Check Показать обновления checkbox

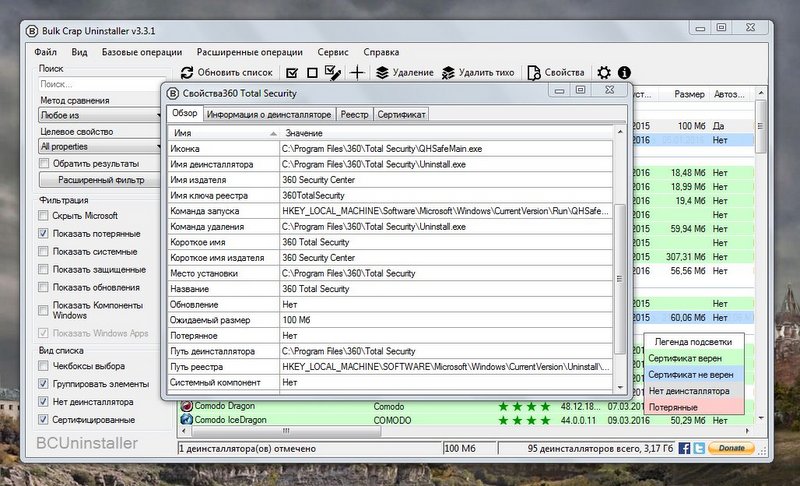[43, 287]
